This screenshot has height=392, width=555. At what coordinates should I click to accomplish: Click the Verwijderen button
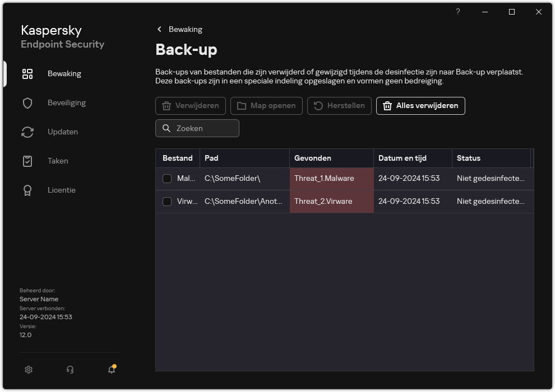point(191,106)
